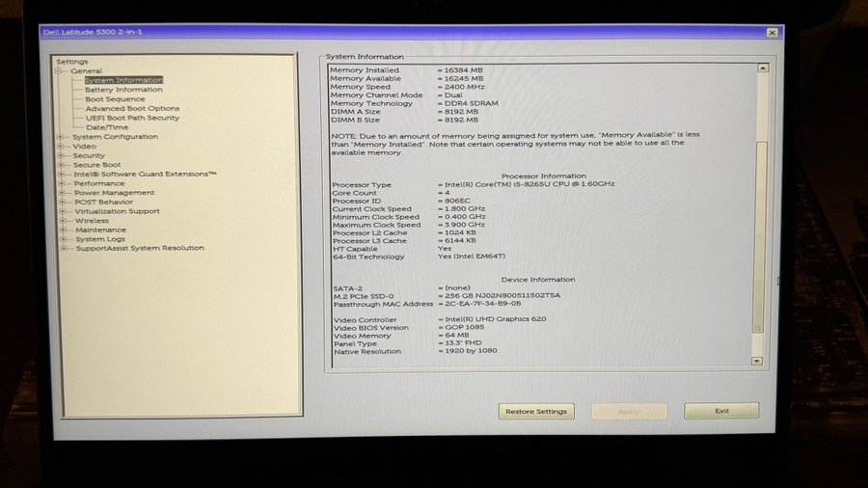Click the Restore Settings button
Screen dimensions: 868x488
tap(536, 411)
